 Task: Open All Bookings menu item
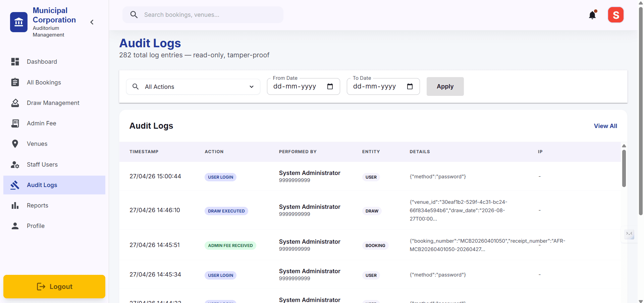coord(54,82)
